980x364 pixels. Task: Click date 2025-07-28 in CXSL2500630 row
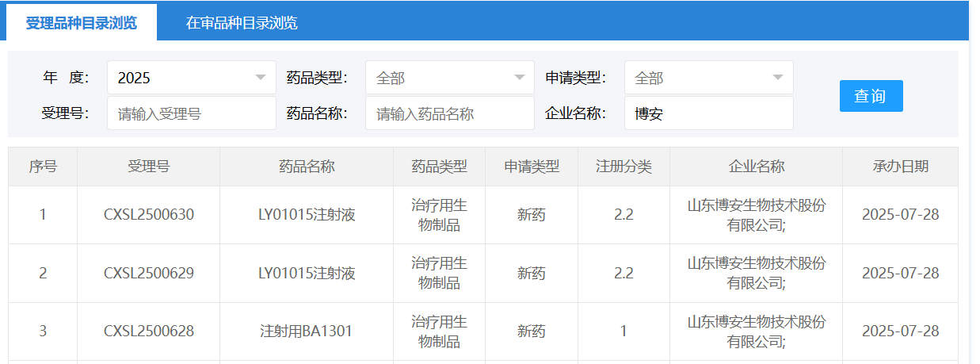click(x=901, y=215)
